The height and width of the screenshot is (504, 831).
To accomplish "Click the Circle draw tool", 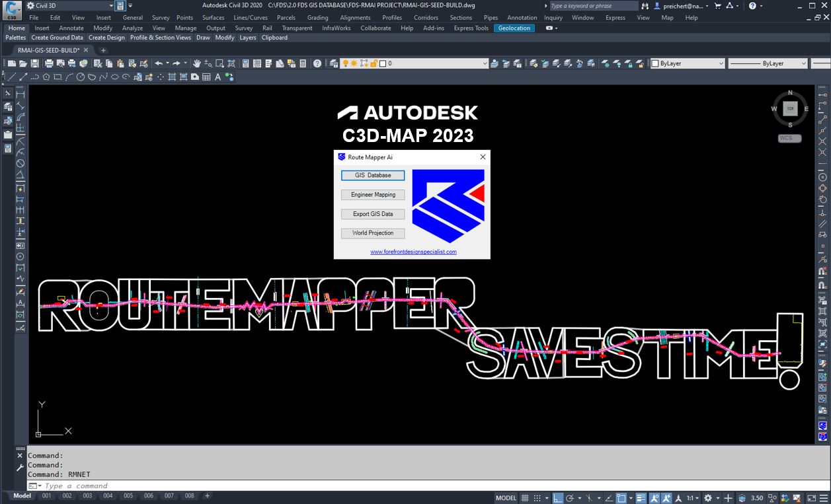I will [81, 77].
